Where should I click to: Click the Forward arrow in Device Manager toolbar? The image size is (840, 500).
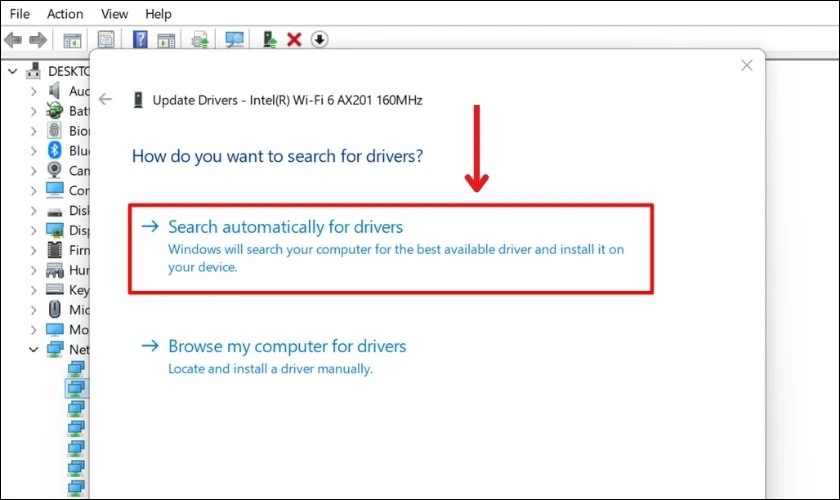point(38,40)
